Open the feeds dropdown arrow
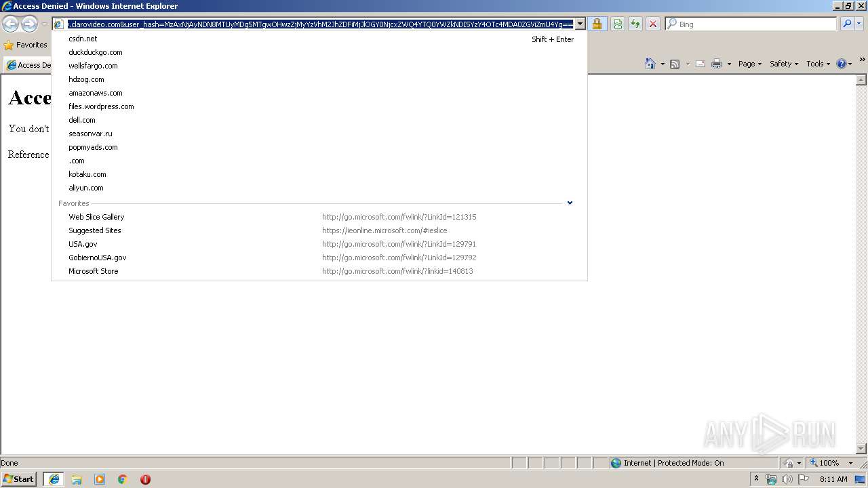This screenshot has height=488, width=868. [x=687, y=64]
